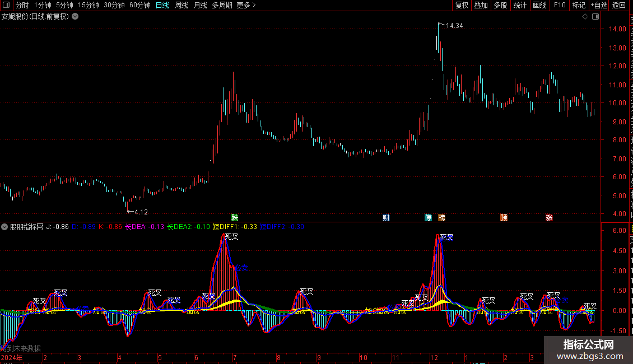Click the 死叉 label at the December indicator peak

tap(446, 237)
